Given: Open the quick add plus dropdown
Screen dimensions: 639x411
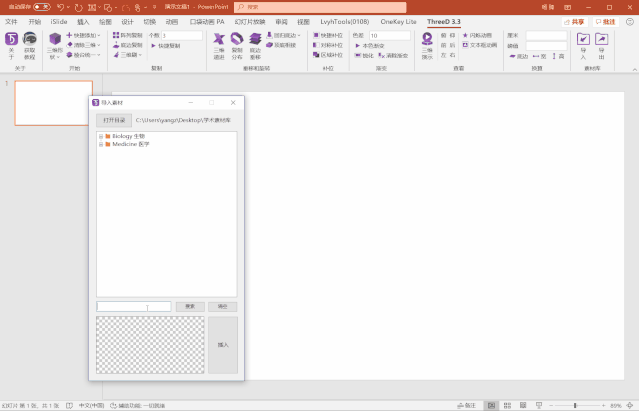Looking at the screenshot, I should (83, 35).
